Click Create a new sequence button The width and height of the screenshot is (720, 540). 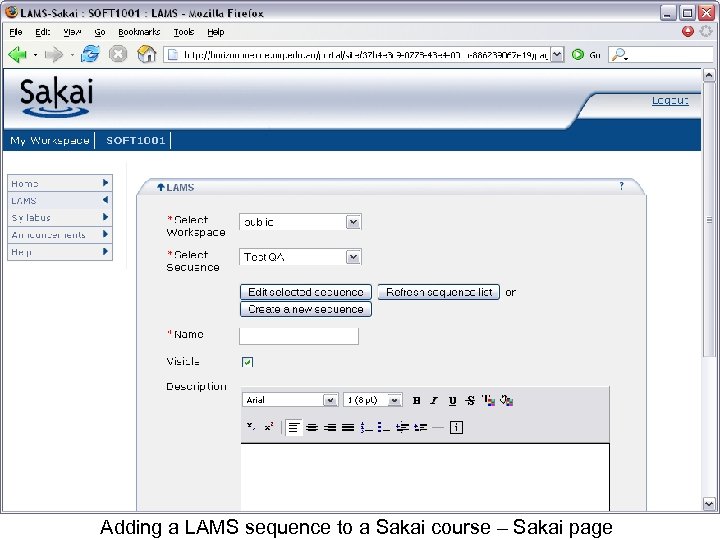tap(306, 309)
